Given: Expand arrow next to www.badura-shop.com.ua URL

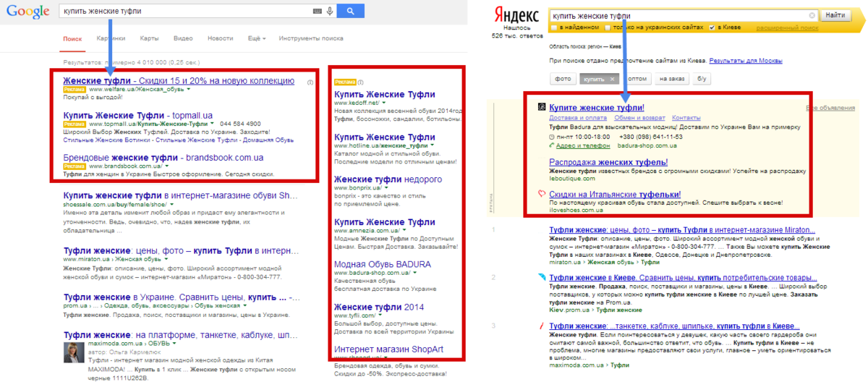Looking at the screenshot, I should click(x=415, y=273).
